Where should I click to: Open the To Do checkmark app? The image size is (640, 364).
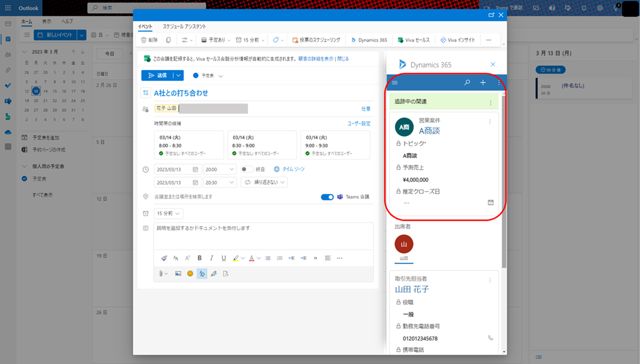(8, 86)
